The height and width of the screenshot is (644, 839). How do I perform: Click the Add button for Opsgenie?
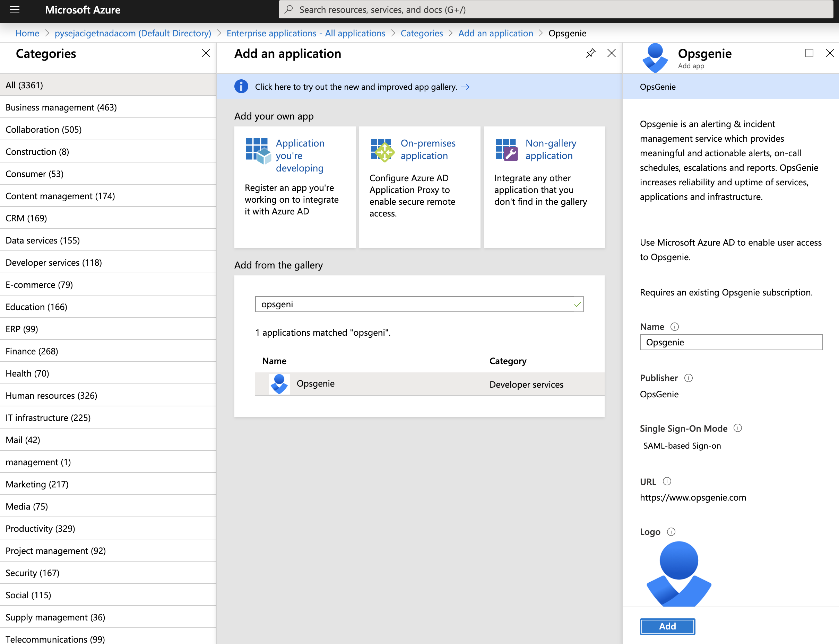coord(667,626)
